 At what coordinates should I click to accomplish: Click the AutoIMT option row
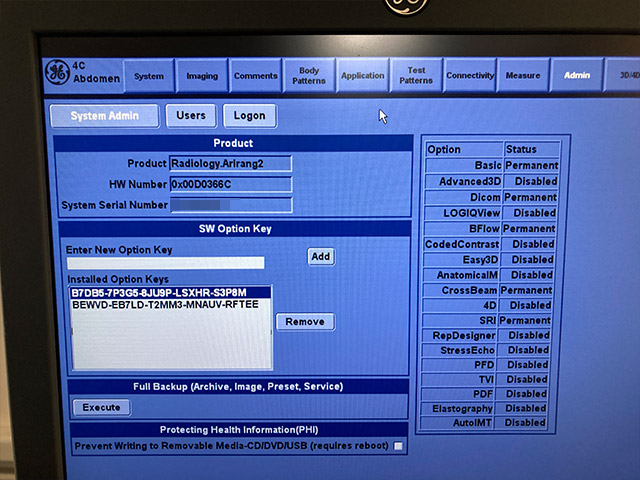point(483,422)
